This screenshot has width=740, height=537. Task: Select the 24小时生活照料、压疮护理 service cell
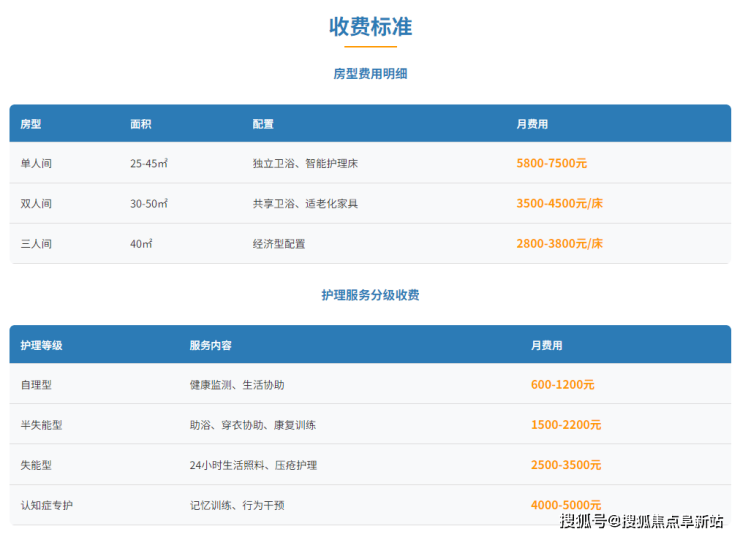(x=253, y=465)
